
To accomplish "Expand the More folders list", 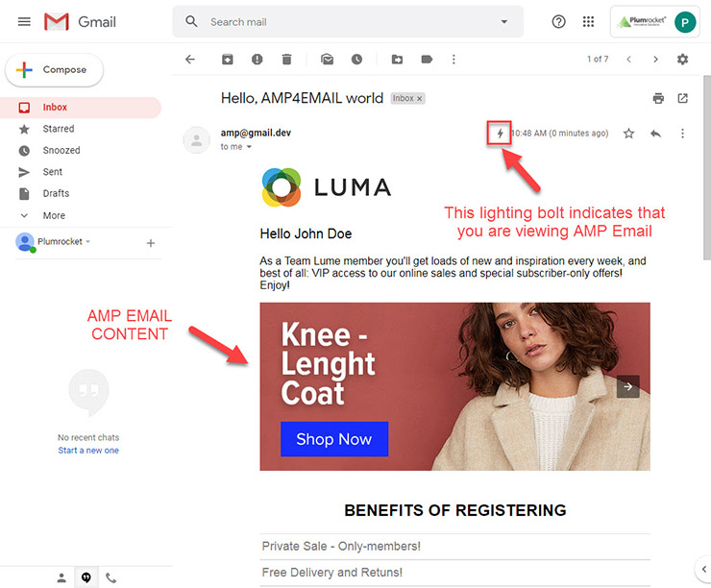I will (81, 215).
